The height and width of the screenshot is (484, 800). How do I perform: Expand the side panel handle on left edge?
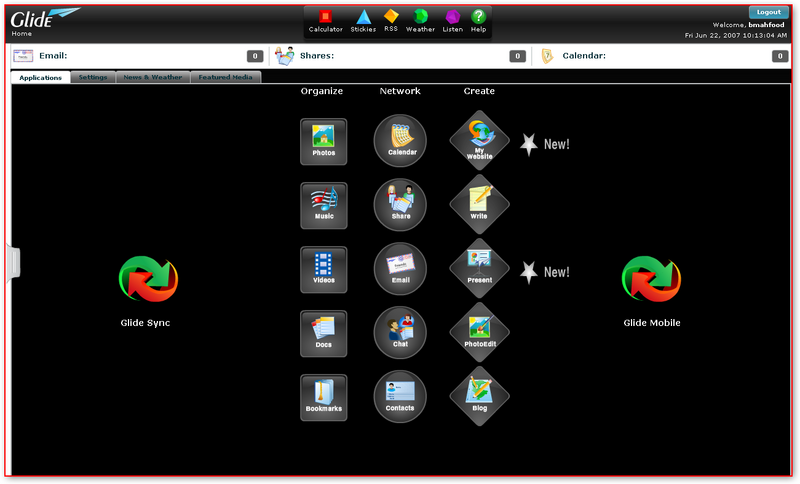[x=13, y=263]
